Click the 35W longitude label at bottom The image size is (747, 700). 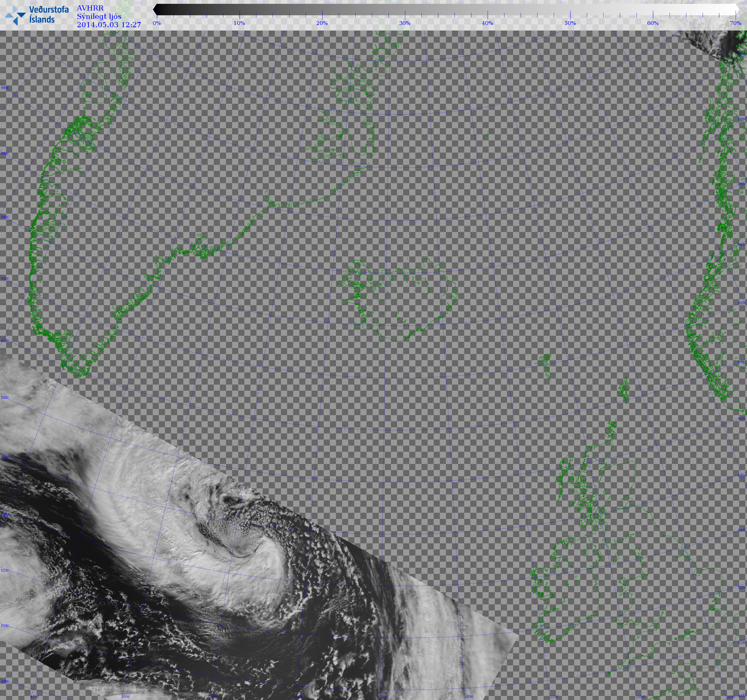[125, 697]
